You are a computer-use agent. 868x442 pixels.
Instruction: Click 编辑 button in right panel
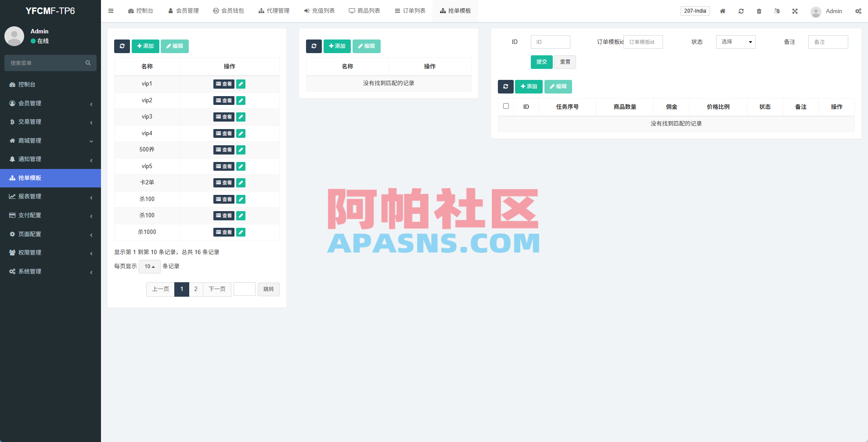(558, 86)
